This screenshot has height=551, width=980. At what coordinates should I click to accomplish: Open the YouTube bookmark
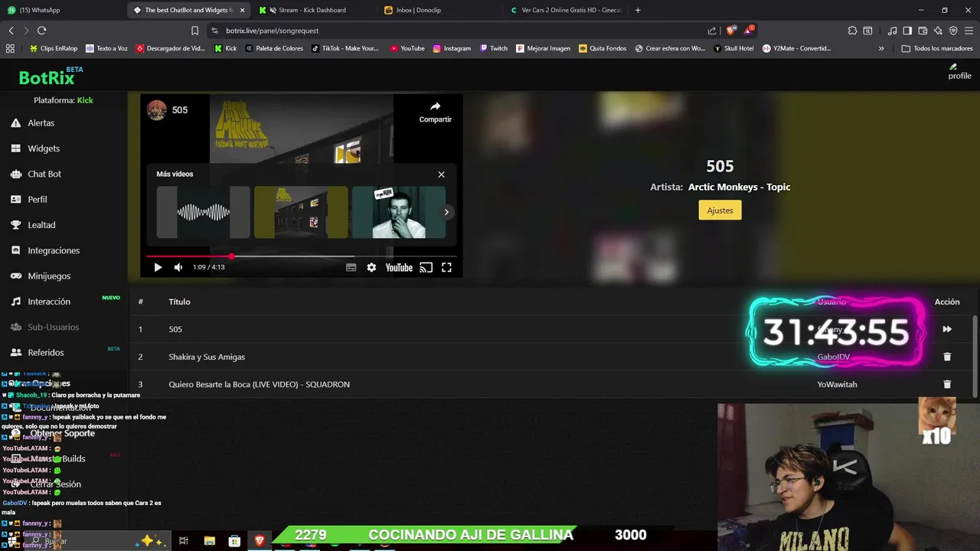point(407,48)
